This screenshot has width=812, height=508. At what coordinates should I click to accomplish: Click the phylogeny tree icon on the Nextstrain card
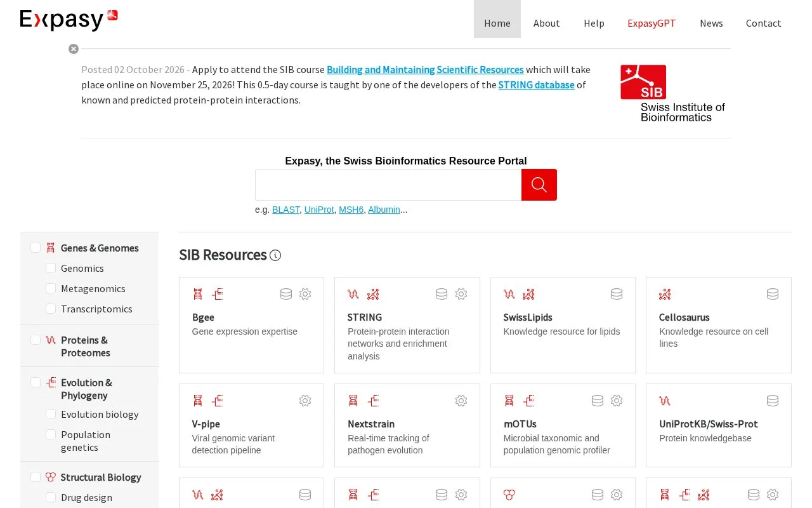[373, 401]
